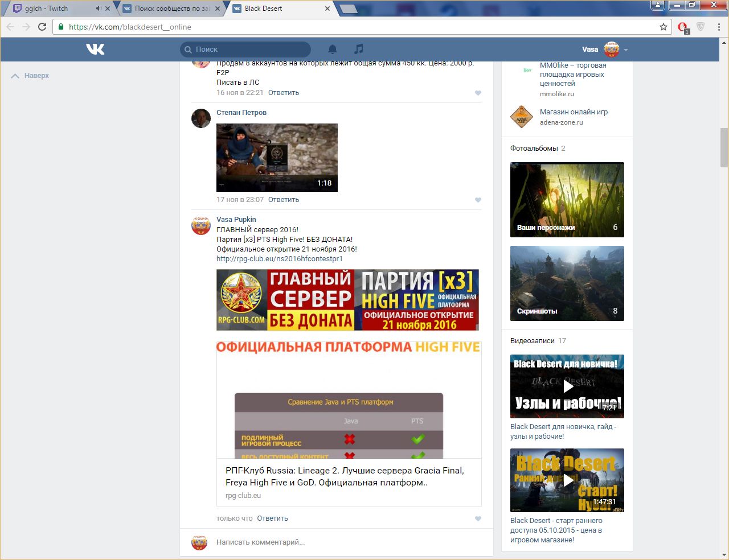This screenshot has height=560, width=729.
Task: Click the Наверх back-to-top link
Action: [30, 76]
